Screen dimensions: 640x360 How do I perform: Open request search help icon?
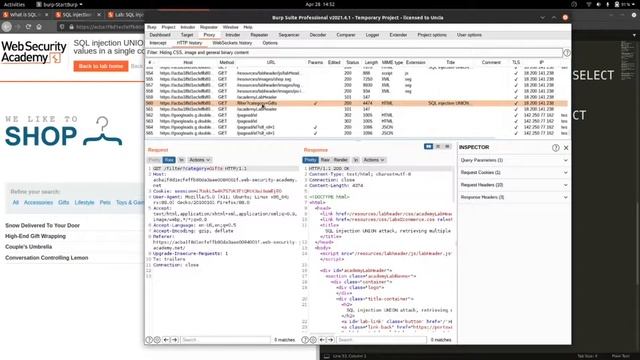[x=149, y=340]
